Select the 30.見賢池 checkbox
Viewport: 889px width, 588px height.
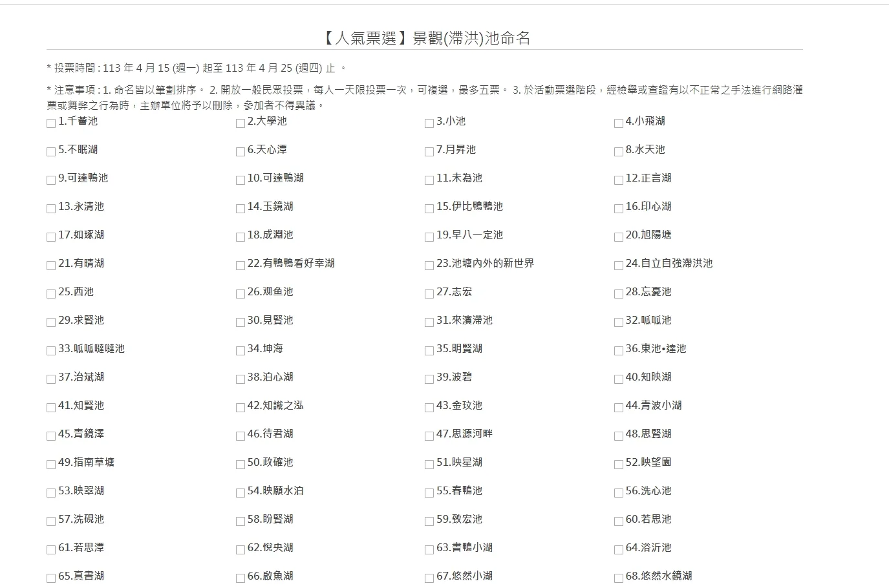tap(241, 322)
